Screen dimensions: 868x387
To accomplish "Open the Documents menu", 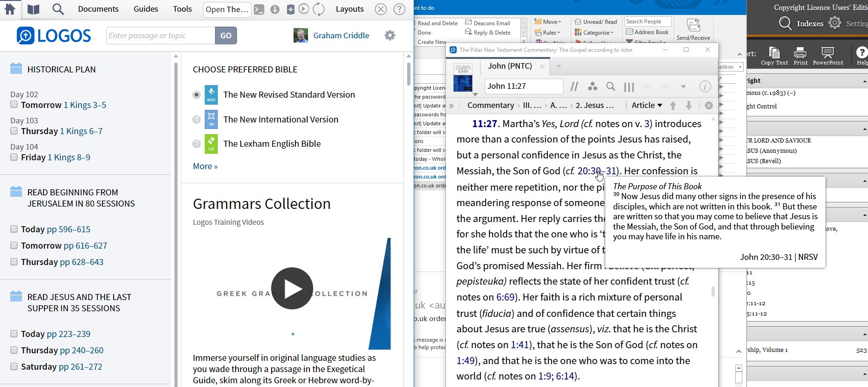I will click(x=98, y=9).
